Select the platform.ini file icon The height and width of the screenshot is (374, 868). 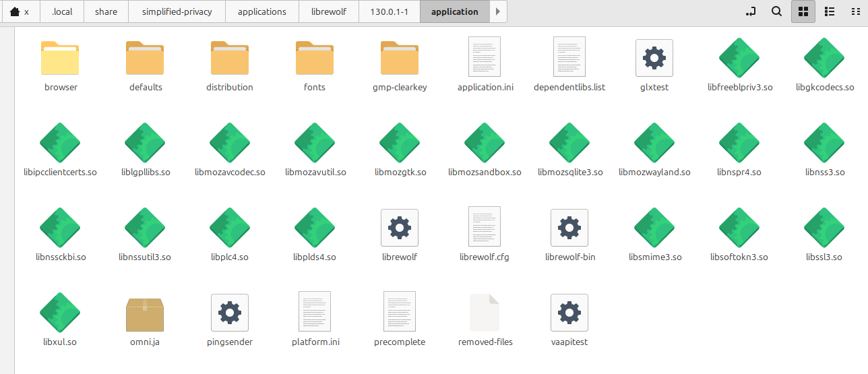315,311
